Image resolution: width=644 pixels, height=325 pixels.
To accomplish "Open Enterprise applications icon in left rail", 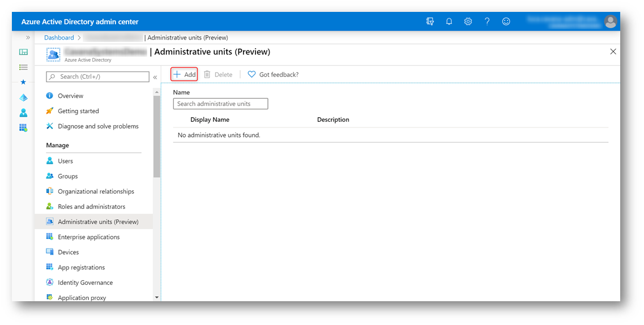I will (x=23, y=127).
